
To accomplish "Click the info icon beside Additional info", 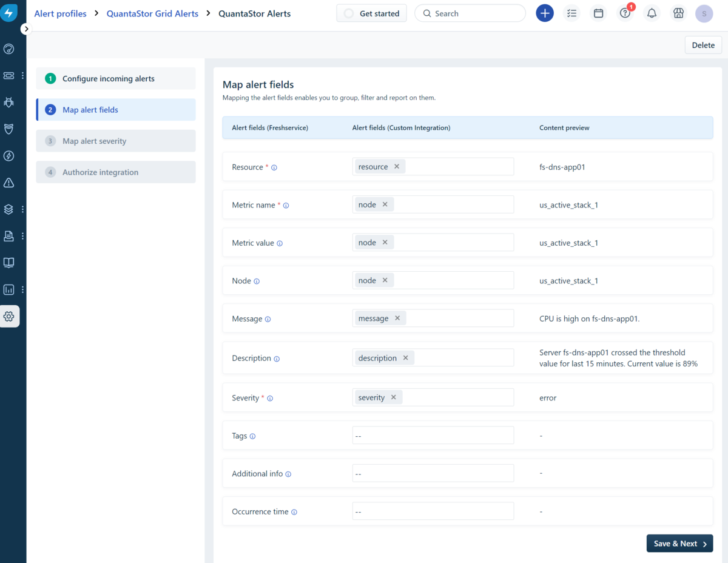I will click(x=288, y=474).
